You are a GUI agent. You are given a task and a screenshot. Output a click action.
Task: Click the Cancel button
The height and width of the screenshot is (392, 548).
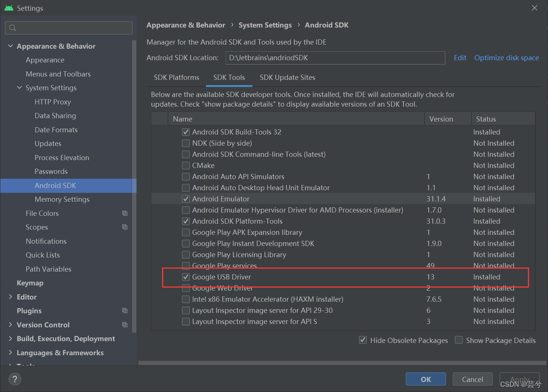[473, 379]
